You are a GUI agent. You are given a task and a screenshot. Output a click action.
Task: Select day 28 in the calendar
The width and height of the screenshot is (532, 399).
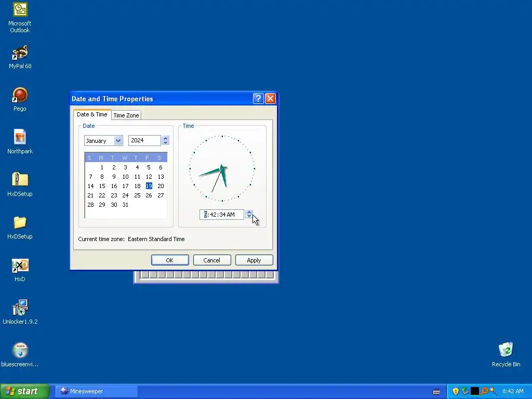[90, 205]
